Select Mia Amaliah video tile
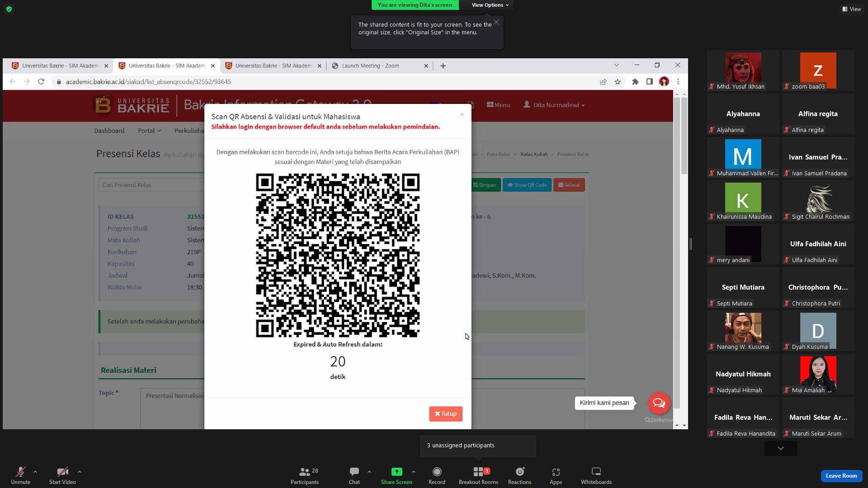The width and height of the screenshot is (868, 488). pos(818,375)
